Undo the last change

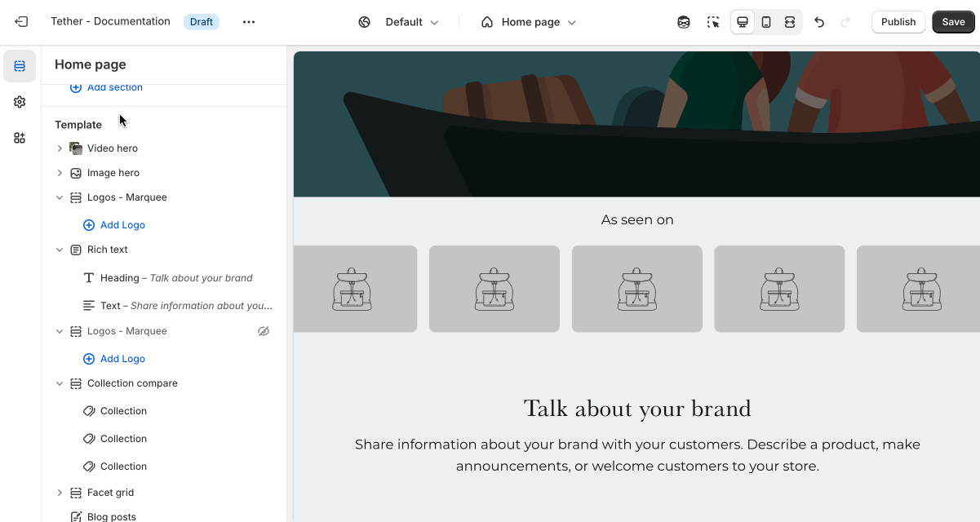pos(819,22)
